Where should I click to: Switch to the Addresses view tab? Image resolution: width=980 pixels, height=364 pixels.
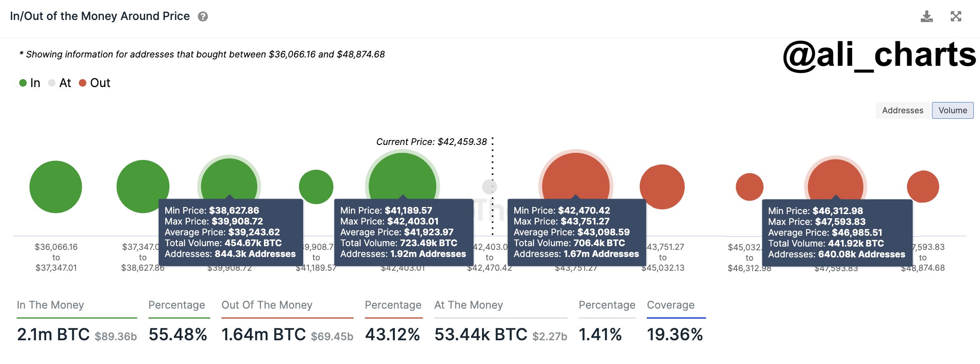(x=902, y=110)
